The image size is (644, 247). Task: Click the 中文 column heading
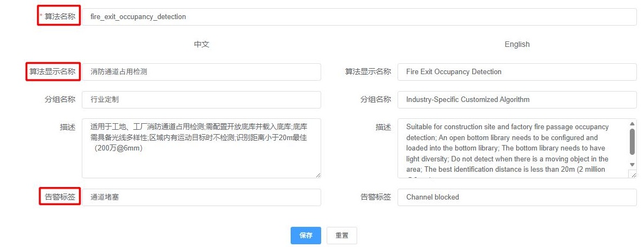(x=201, y=44)
